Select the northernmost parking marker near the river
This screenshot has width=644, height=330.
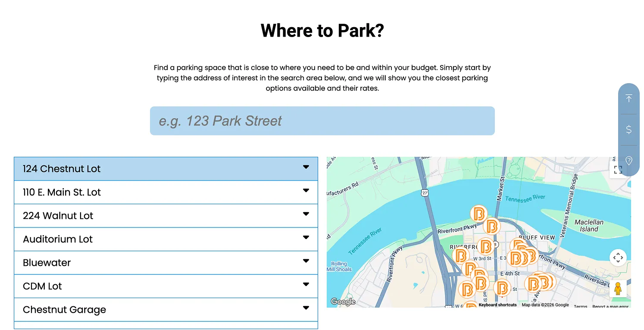pos(478,214)
